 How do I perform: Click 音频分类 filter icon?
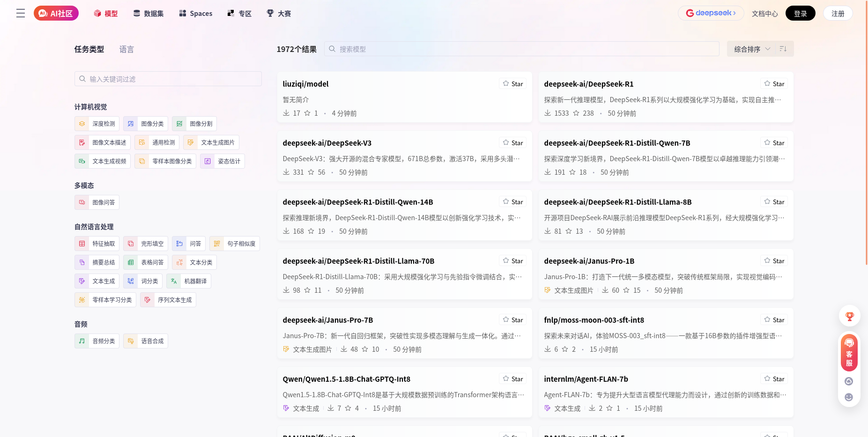pos(82,341)
